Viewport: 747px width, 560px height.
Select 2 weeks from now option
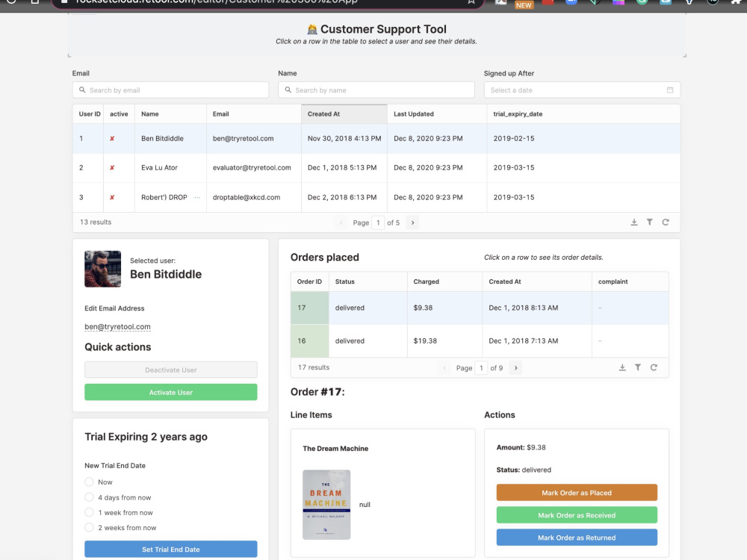[89, 528]
